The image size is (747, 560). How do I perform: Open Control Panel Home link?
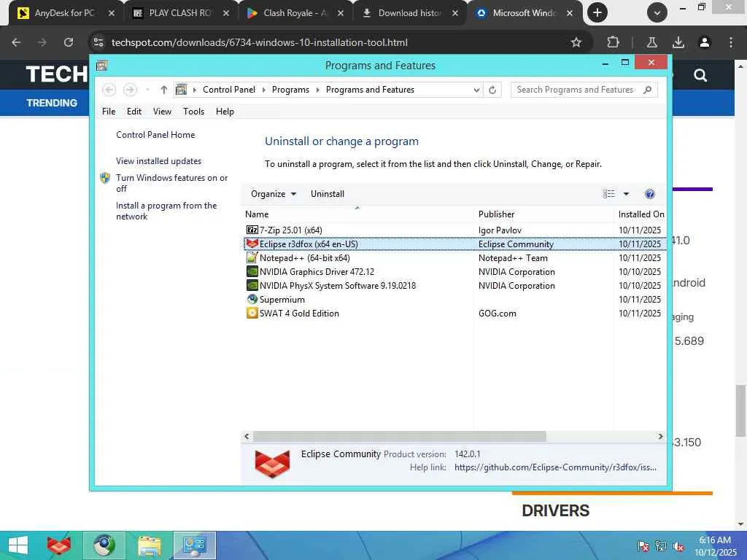(155, 135)
